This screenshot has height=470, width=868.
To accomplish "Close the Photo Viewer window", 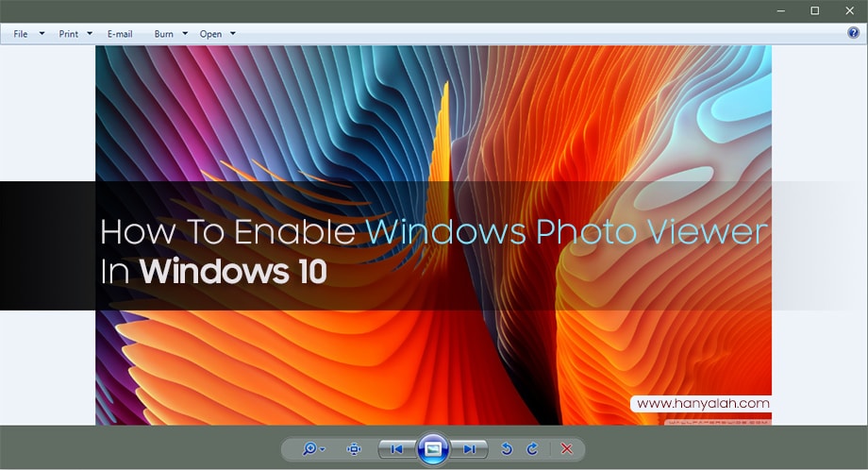I will click(x=850, y=10).
